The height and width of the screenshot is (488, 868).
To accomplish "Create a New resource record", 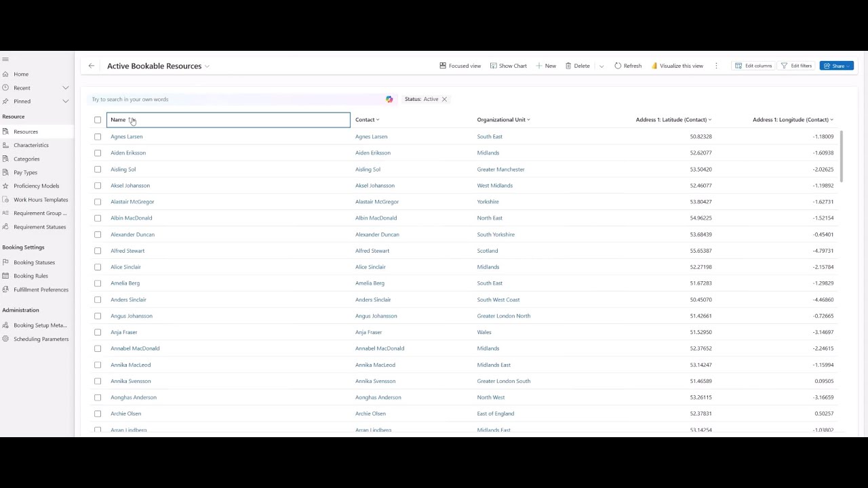I will click(x=546, y=66).
